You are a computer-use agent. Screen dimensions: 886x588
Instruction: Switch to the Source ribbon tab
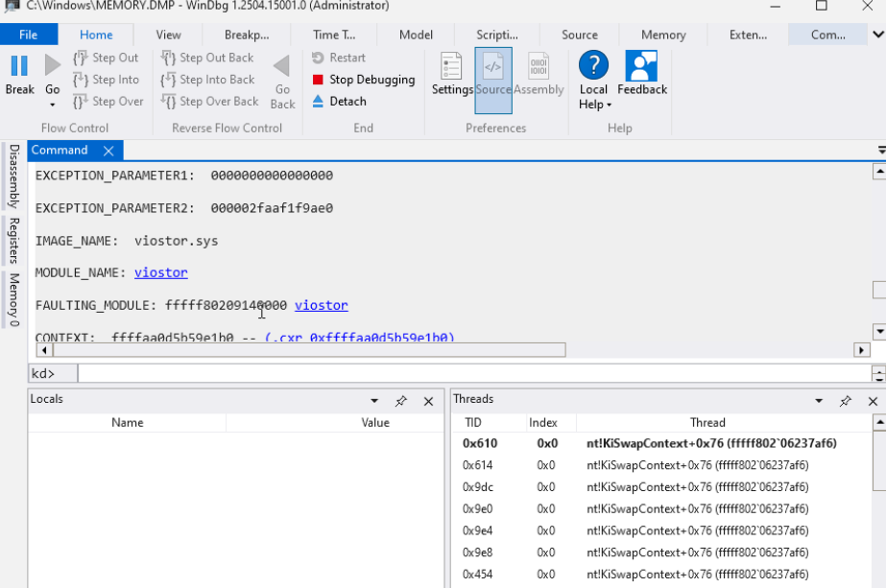click(580, 35)
